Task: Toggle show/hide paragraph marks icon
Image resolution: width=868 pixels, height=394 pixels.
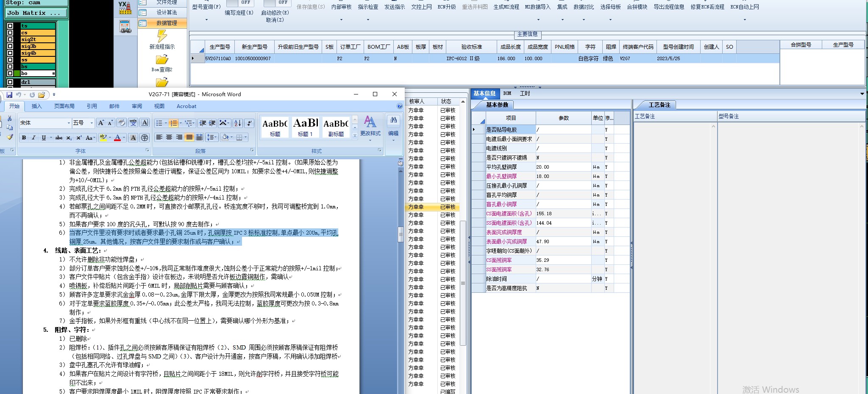Action: coord(249,123)
